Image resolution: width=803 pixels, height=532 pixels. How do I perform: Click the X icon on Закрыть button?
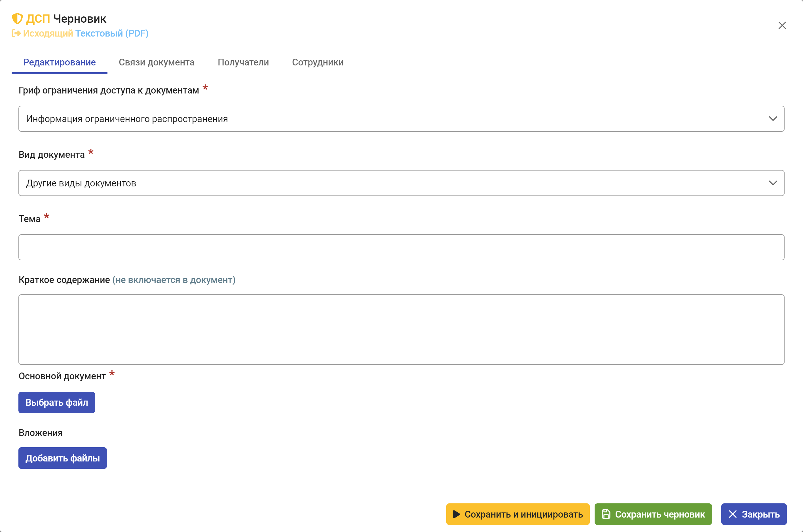733,514
